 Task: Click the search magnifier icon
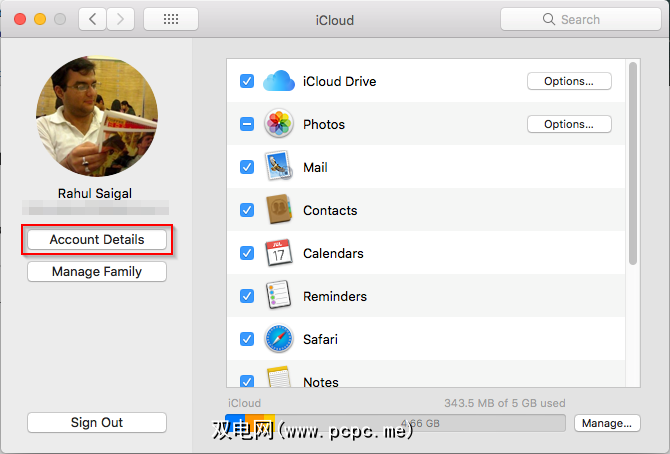(549, 19)
